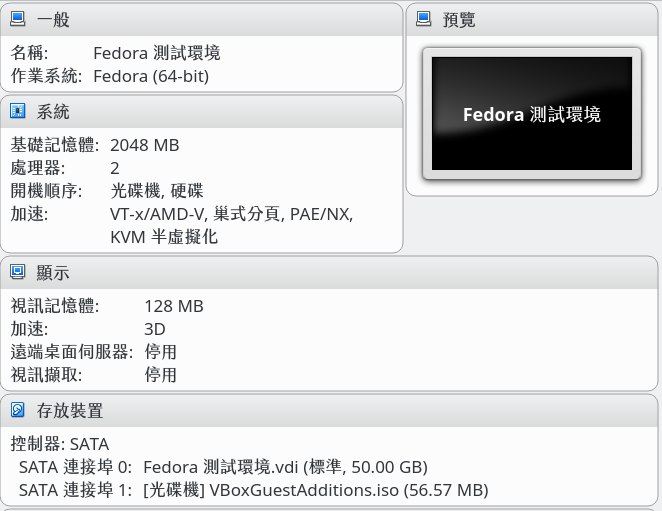Select the VM name Fedora 測試環境
662x511 pixels.
point(157,53)
